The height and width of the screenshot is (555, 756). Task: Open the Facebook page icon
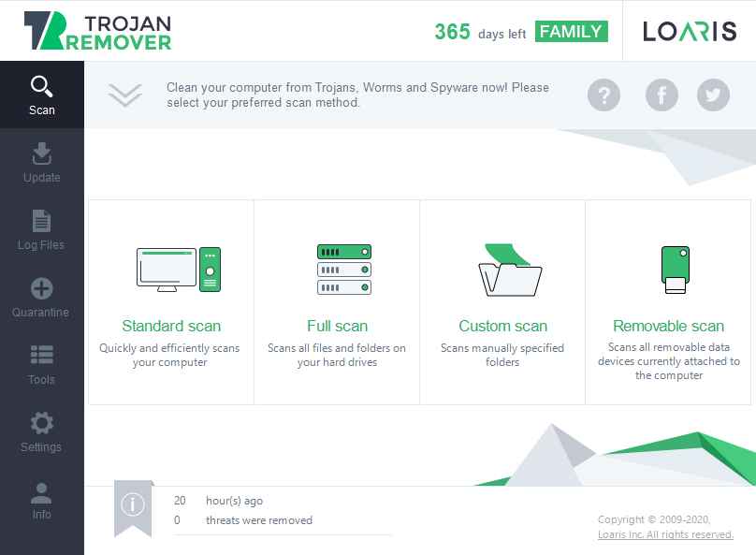coord(661,95)
